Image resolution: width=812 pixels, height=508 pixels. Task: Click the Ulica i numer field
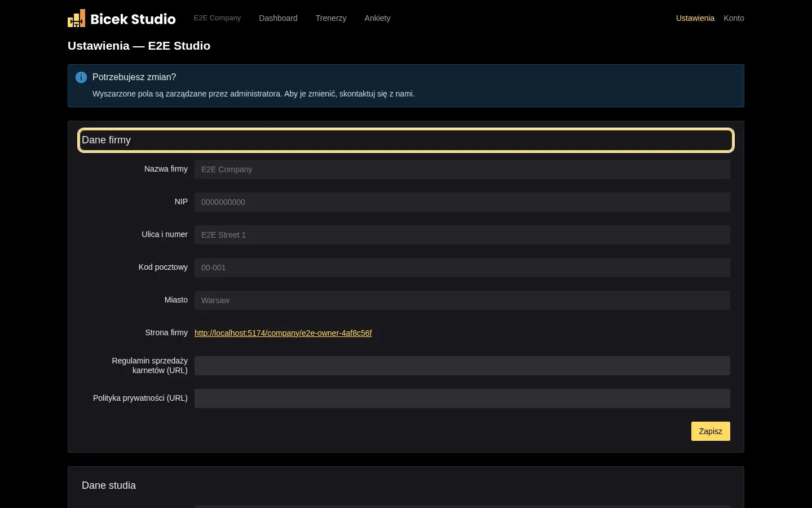462,235
